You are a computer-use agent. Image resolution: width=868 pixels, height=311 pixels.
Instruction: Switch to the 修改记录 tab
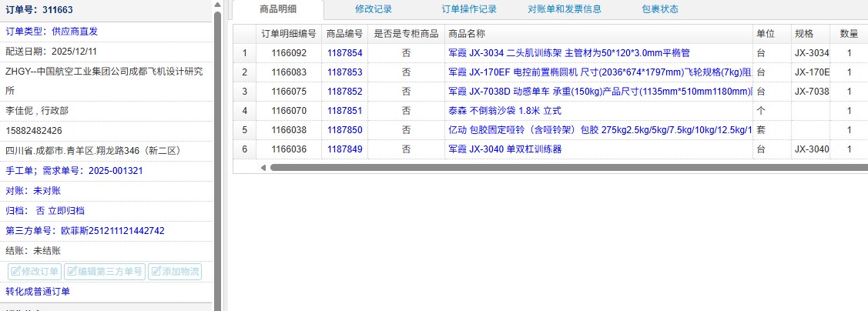point(374,9)
